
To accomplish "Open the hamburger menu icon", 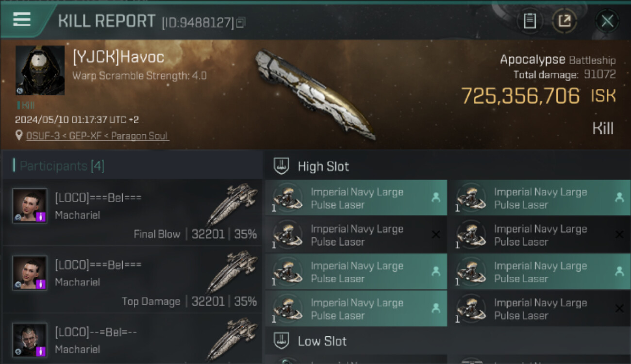I will 22,19.
